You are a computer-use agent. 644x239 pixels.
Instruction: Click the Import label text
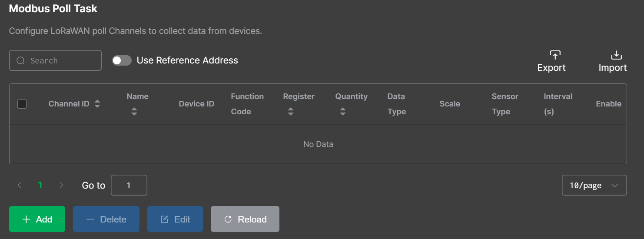[x=613, y=68]
